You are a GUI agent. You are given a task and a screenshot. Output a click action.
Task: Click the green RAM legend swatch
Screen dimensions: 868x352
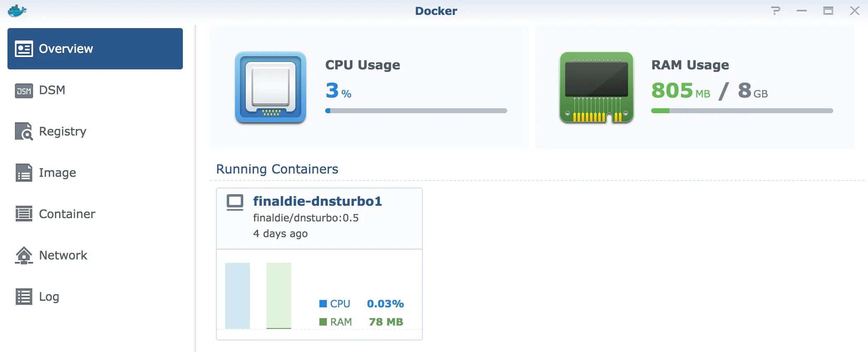(323, 322)
